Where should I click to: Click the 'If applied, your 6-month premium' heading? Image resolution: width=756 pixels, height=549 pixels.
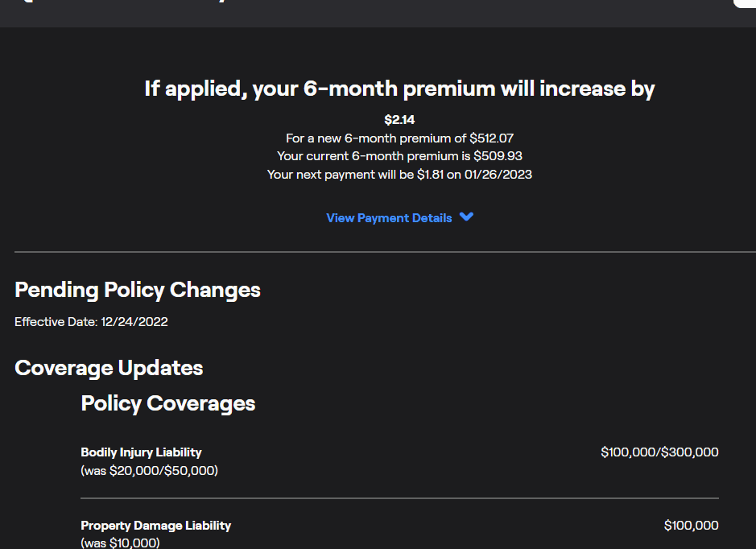click(x=399, y=89)
